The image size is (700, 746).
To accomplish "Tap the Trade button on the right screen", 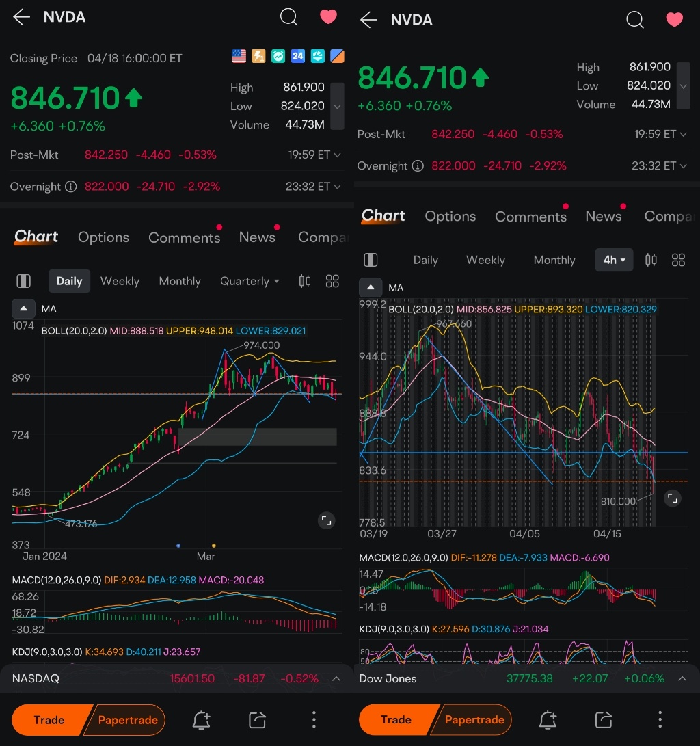I will point(396,720).
